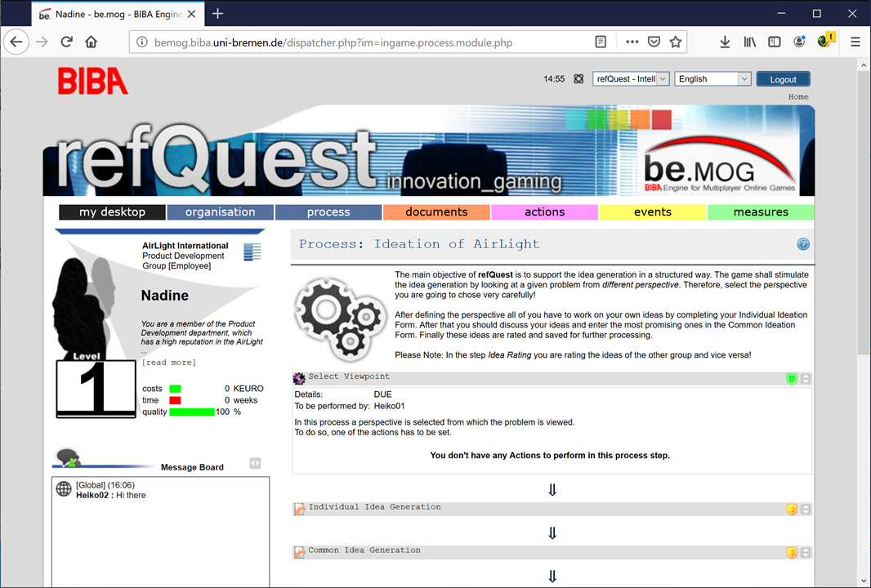Screen dimensions: 871x588
Task: Click the "14:55" game clock text
Action: tap(554, 79)
